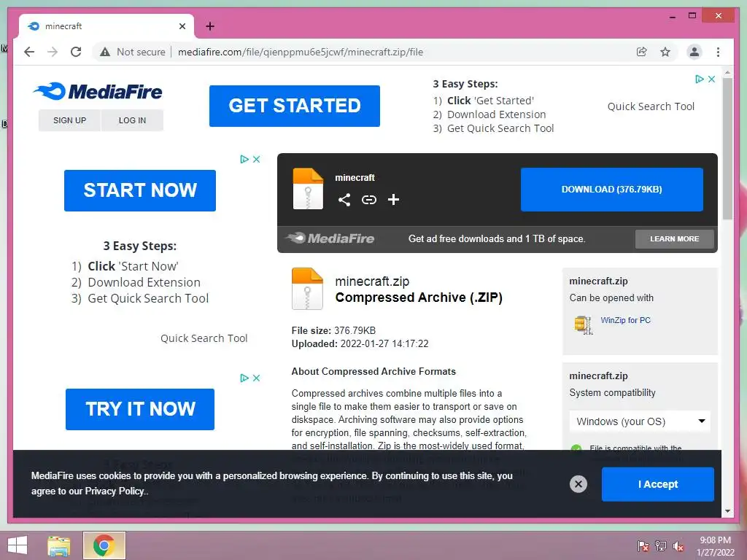
Task: Click the muted volume tray icon
Action: pos(678,545)
